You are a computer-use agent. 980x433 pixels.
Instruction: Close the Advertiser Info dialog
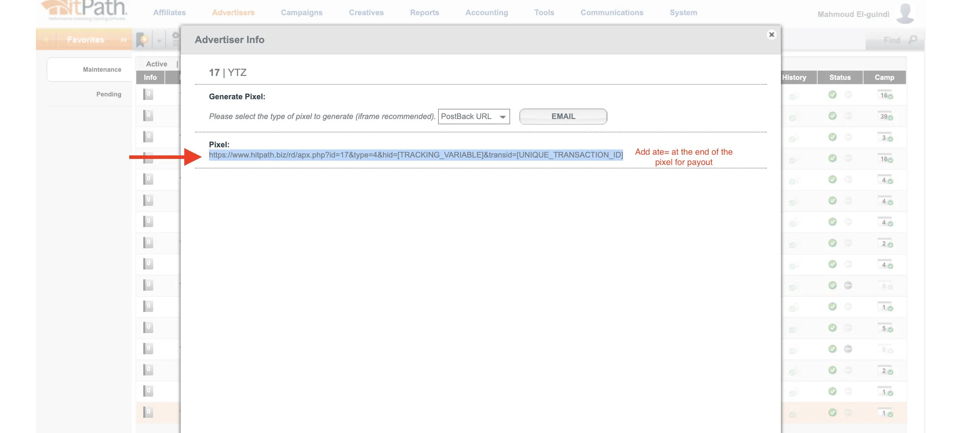pyautogui.click(x=771, y=35)
